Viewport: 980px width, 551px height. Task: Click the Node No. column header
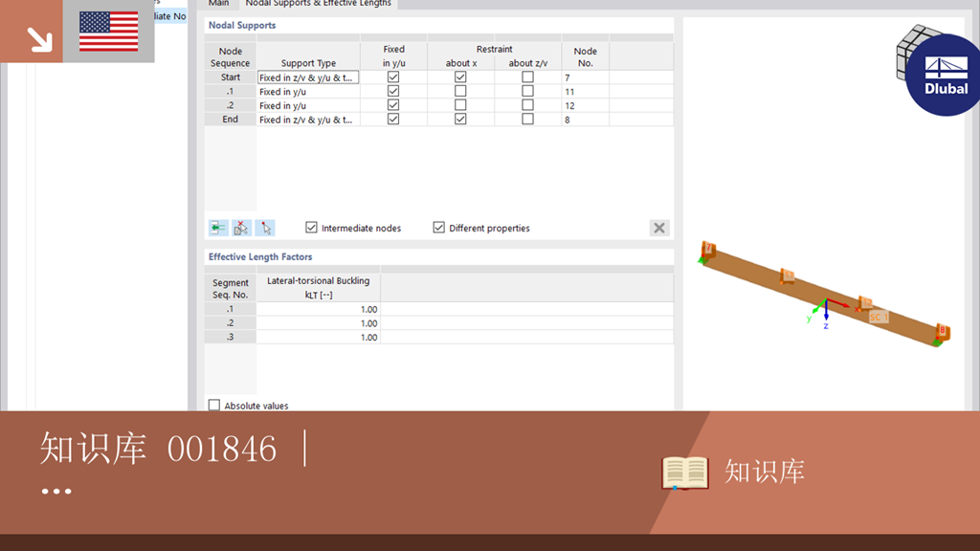tap(585, 56)
